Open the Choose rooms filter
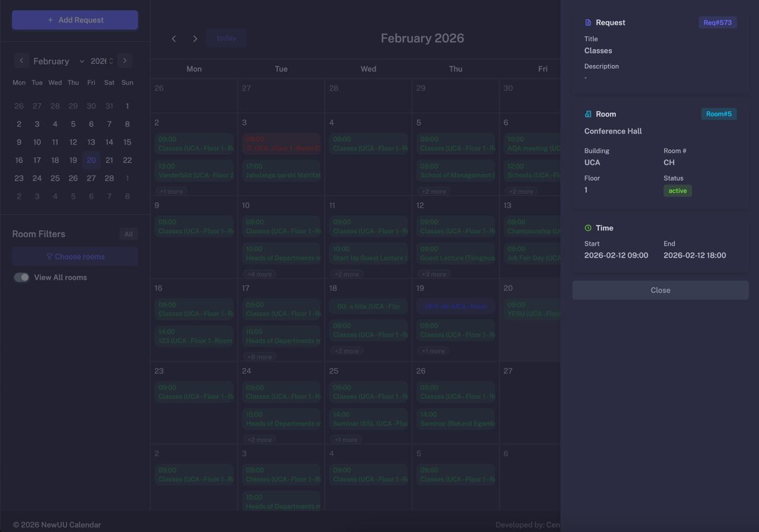Viewport: 759px width, 532px height. (75, 257)
